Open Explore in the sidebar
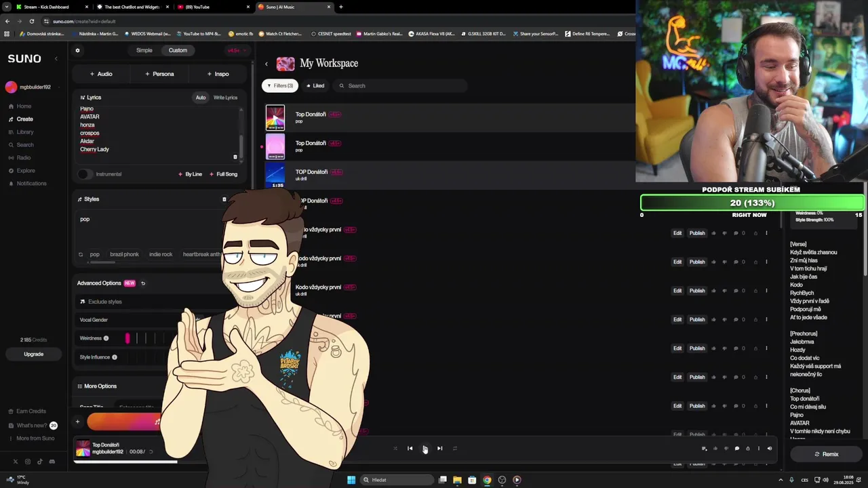This screenshot has width=868, height=488. [22, 171]
